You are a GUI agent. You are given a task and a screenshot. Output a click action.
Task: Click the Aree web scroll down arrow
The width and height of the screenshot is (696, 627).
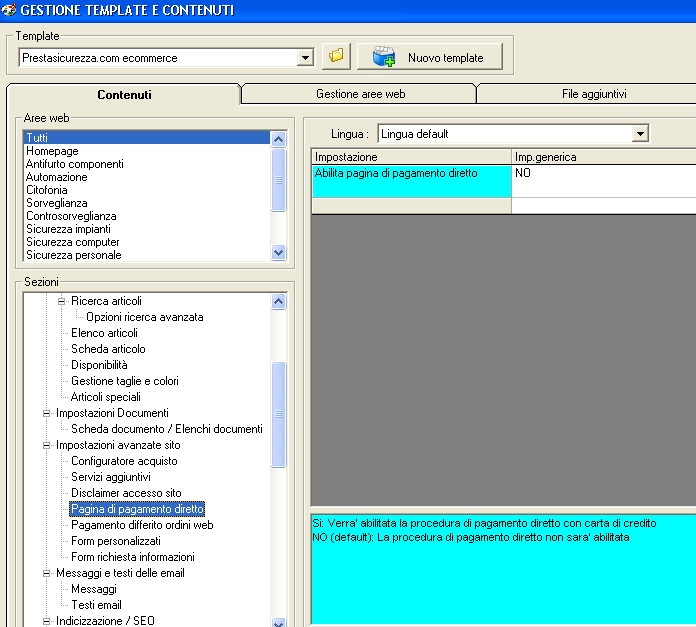(278, 252)
